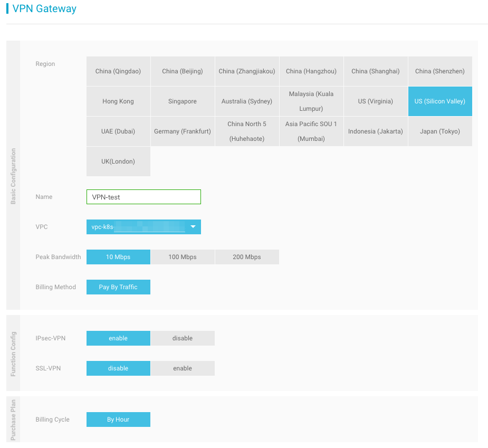Select By Hour billing cycle
Screen dimensions: 488x448
(118, 420)
